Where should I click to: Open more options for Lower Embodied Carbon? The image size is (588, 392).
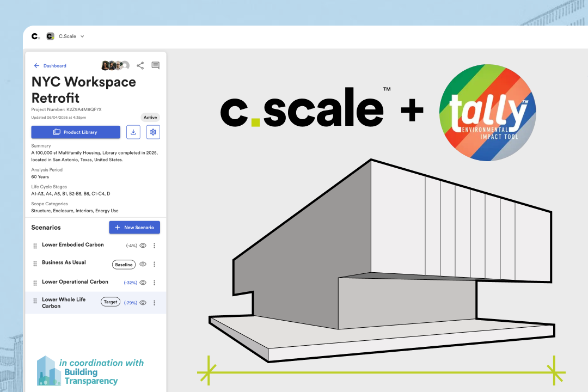154,246
